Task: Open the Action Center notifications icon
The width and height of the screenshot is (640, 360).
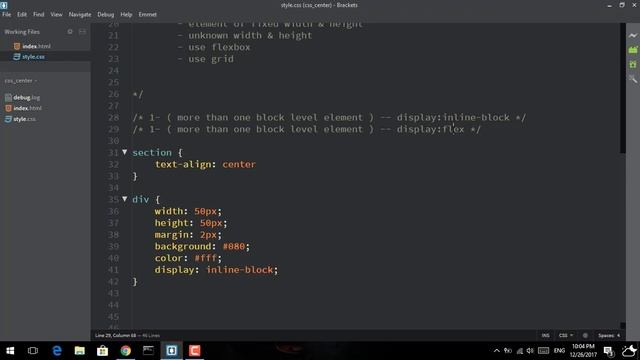Action: click(x=608, y=351)
